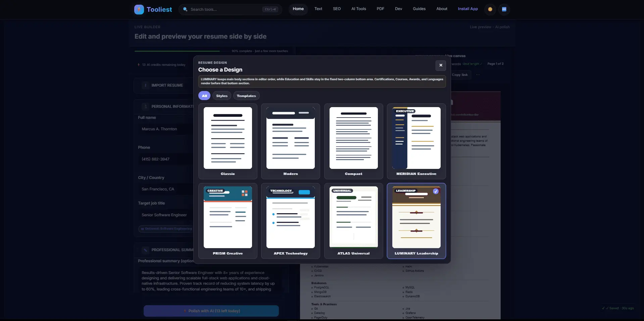The height and width of the screenshot is (321, 644).
Task: Open the Dev tools menu
Action: [x=398, y=9]
